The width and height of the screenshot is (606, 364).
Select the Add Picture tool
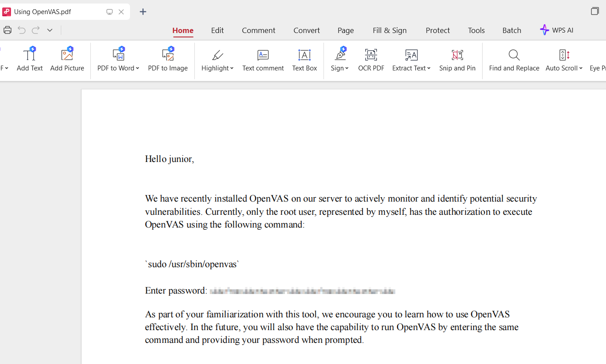(x=67, y=55)
